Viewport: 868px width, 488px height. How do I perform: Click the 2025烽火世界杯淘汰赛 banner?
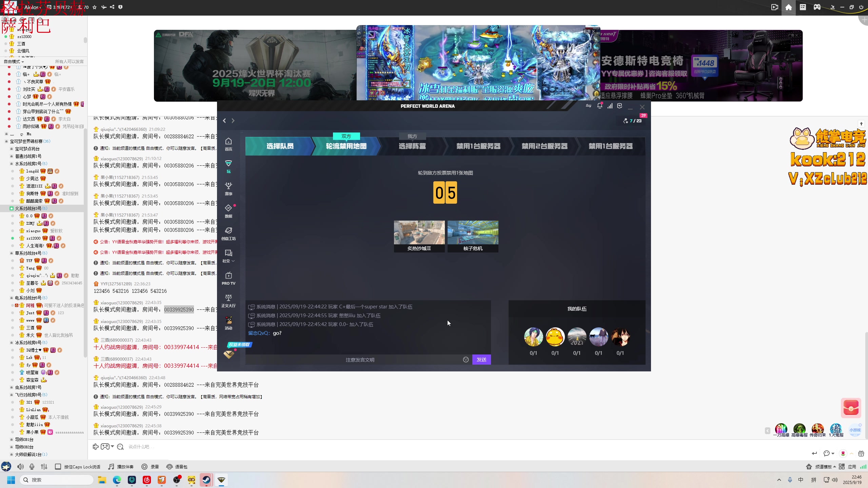point(255,66)
